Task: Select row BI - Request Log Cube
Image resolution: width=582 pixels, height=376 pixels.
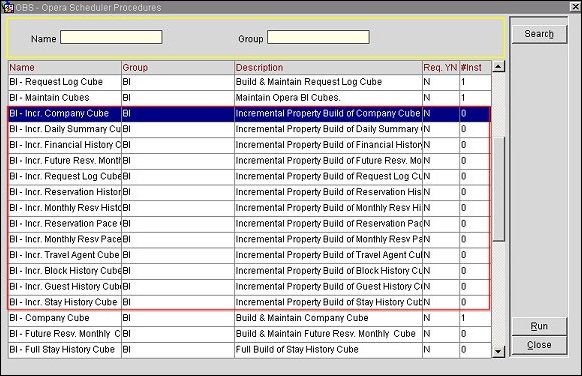Action: pos(250,82)
